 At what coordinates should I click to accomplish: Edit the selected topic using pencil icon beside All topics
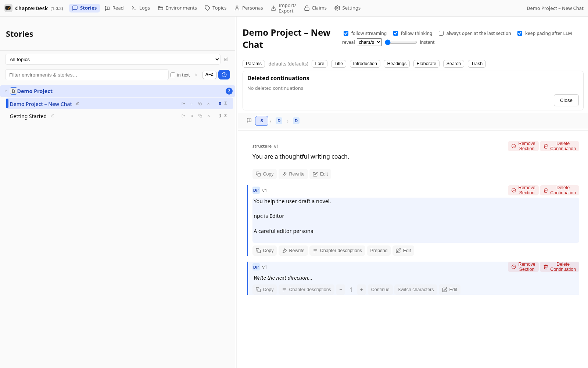[x=226, y=59]
